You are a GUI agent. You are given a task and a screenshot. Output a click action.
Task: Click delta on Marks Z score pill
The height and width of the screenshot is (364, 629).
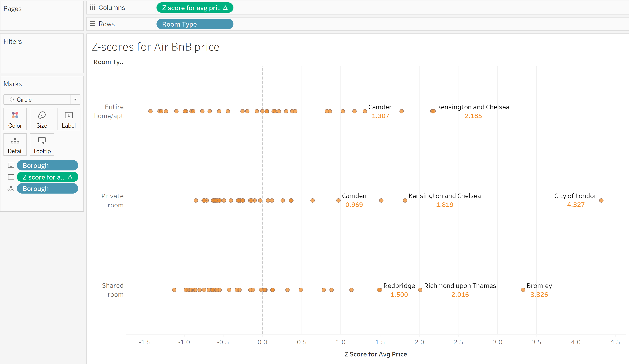click(x=70, y=177)
